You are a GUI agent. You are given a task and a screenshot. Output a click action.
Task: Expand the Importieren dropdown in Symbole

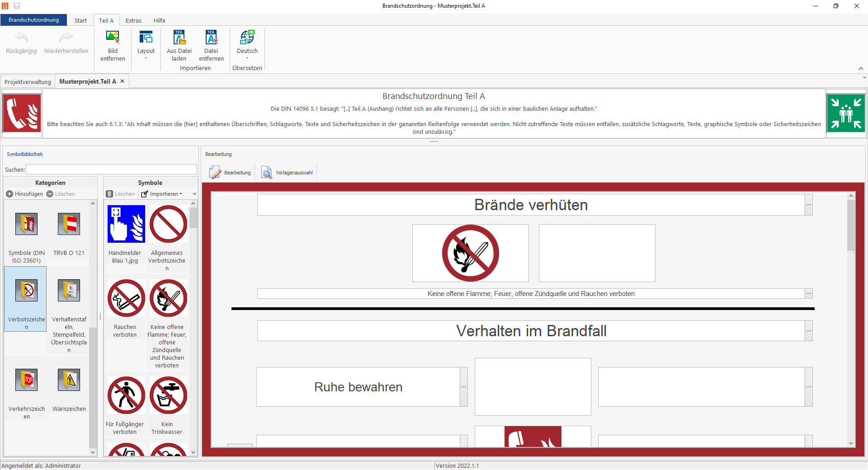point(162,194)
